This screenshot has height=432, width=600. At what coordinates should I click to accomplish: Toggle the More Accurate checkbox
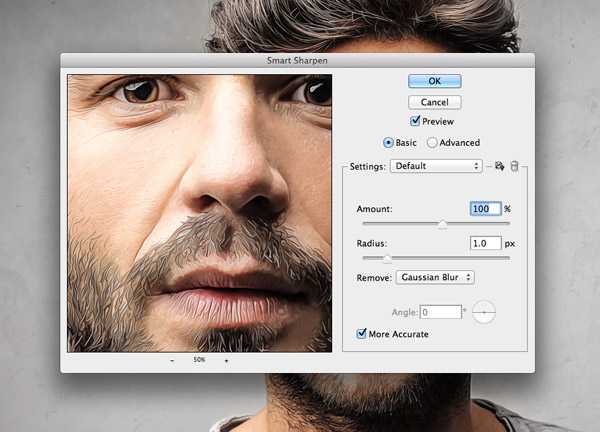click(361, 334)
